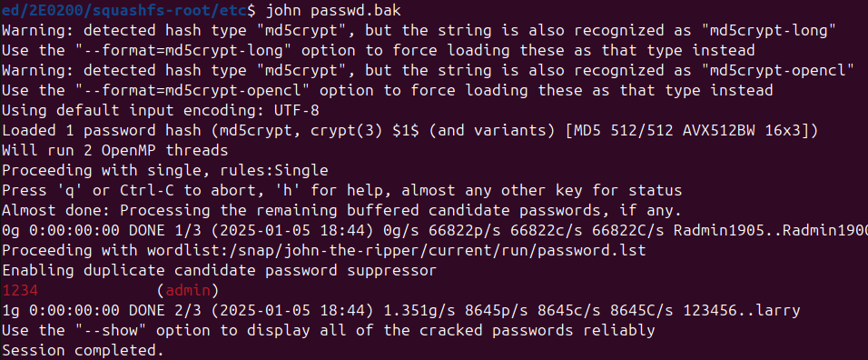The width and height of the screenshot is (868, 360).
Task: Click the Session completed. line
Action: 83,351
